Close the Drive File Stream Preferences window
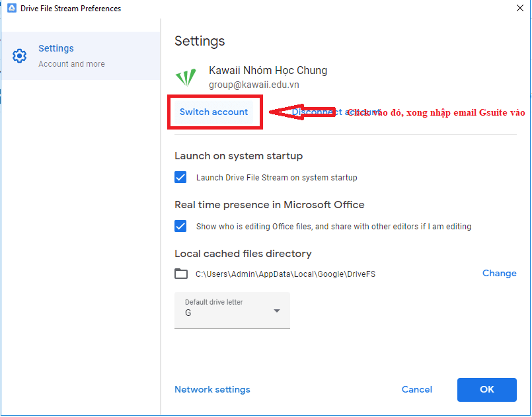This screenshot has height=417, width=532. tap(520, 8)
